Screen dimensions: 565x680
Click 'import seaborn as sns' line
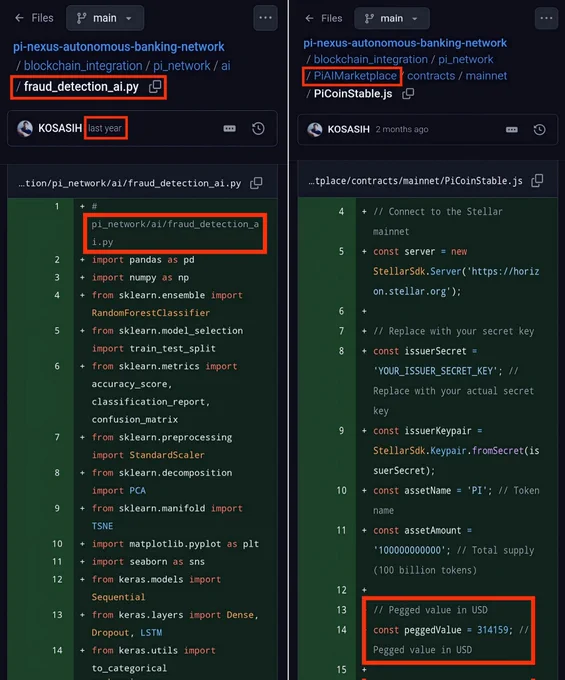(x=148, y=562)
